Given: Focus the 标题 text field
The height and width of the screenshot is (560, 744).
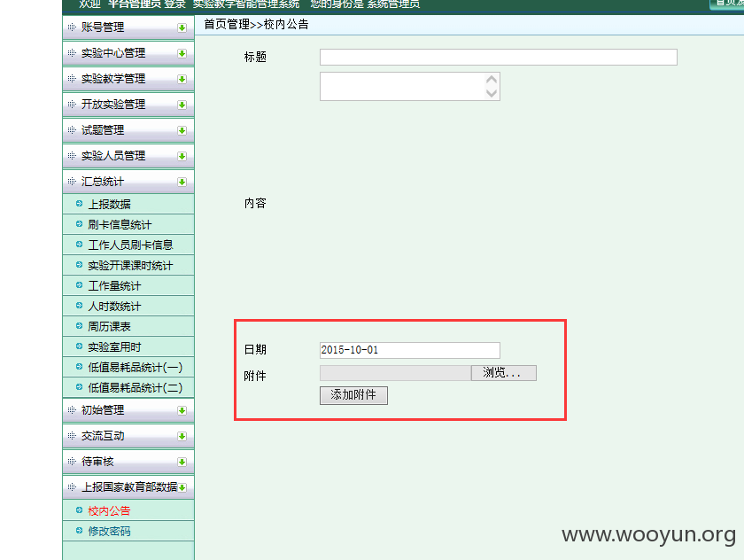Looking at the screenshot, I should coord(498,57).
